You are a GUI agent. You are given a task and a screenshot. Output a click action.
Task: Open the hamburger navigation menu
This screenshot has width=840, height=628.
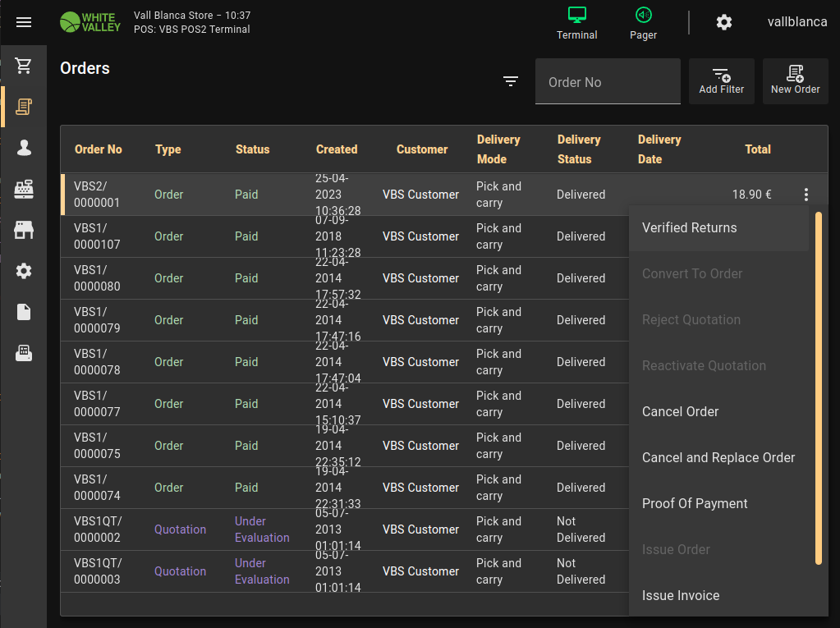tap(24, 22)
